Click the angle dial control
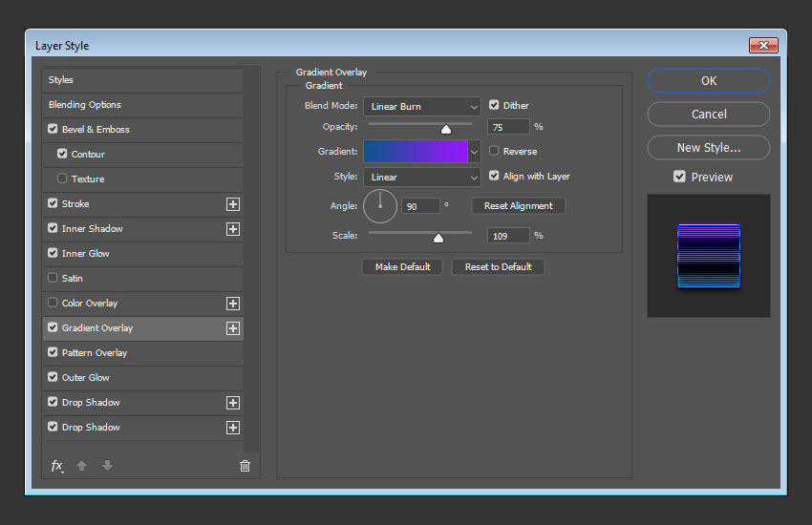 [x=380, y=206]
